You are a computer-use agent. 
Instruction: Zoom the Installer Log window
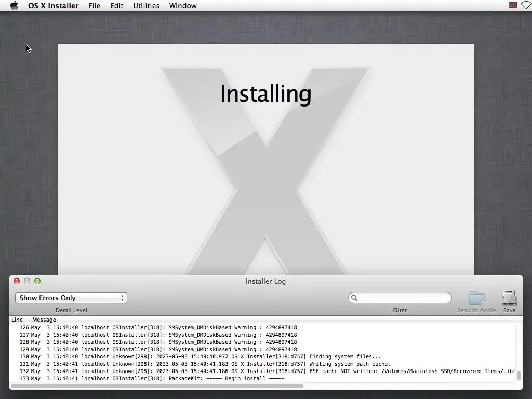pos(37,281)
